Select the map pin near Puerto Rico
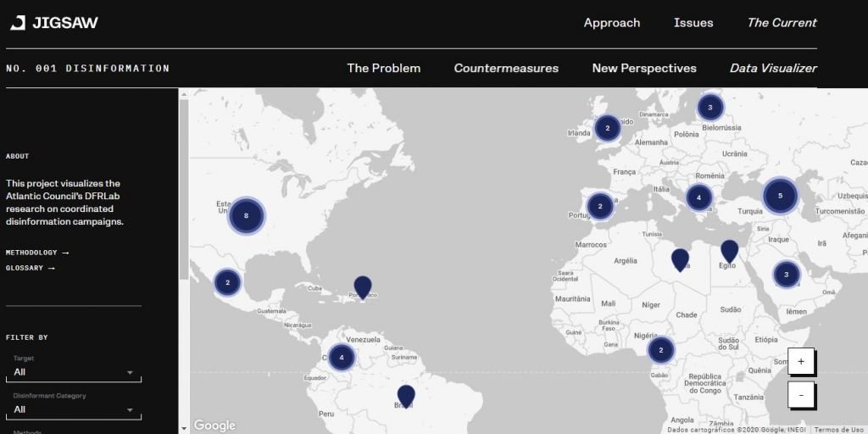The height and width of the screenshot is (434, 868). click(363, 288)
